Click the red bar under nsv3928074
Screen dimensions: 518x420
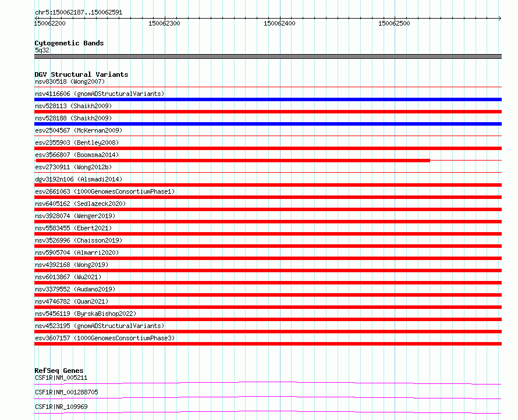[268, 222]
